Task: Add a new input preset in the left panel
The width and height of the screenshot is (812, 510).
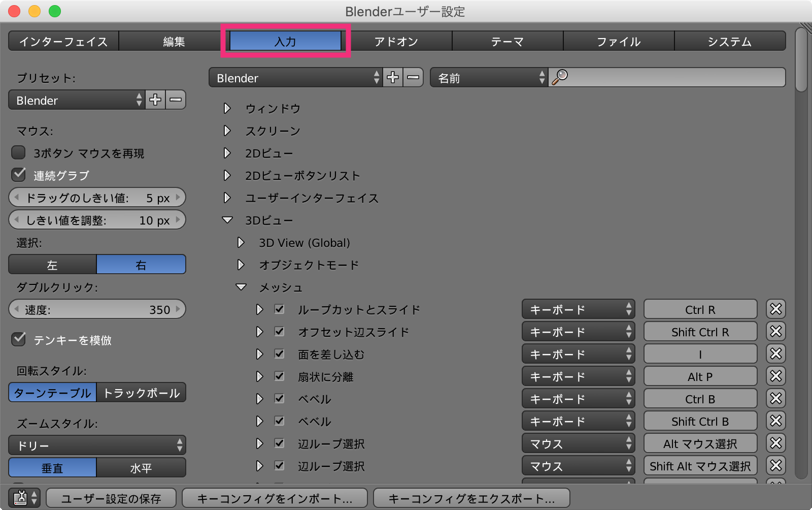Action: 155,100
